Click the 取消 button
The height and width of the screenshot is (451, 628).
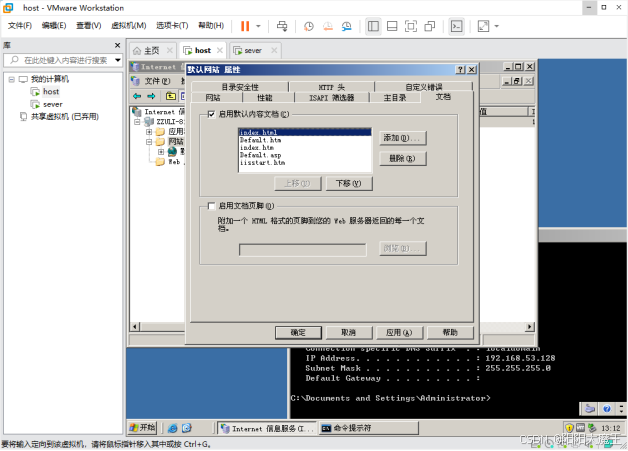(349, 332)
